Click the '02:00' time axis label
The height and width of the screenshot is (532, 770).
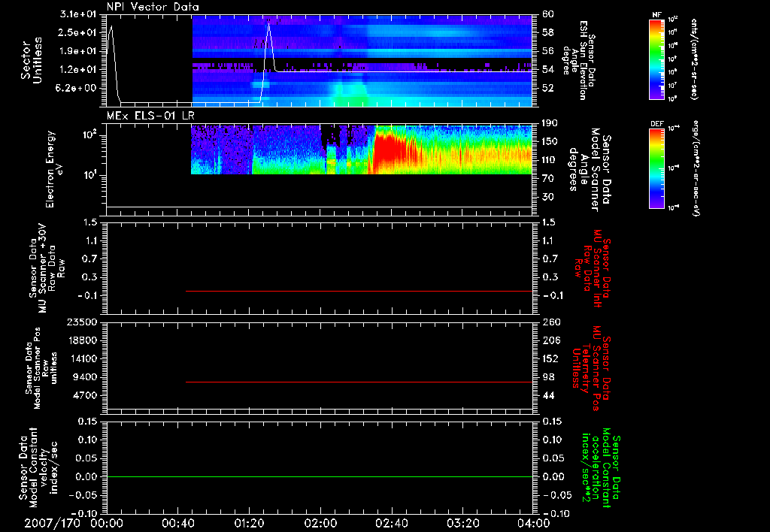coord(320,523)
